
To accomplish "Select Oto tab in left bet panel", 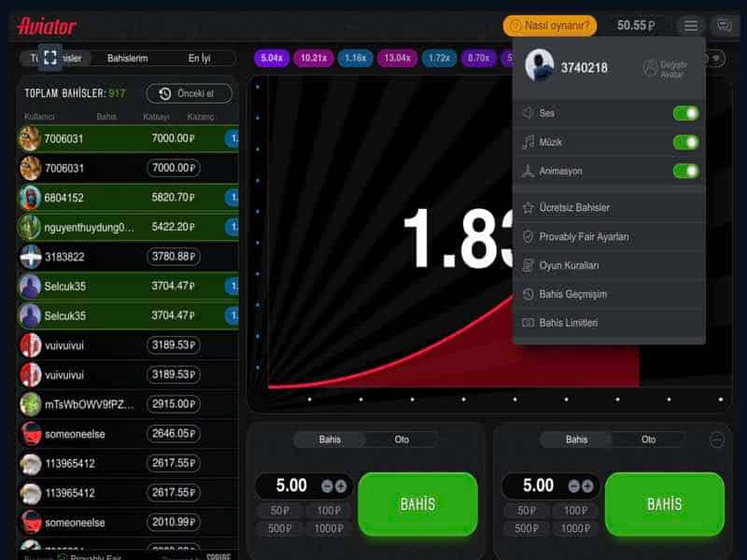I will (402, 440).
